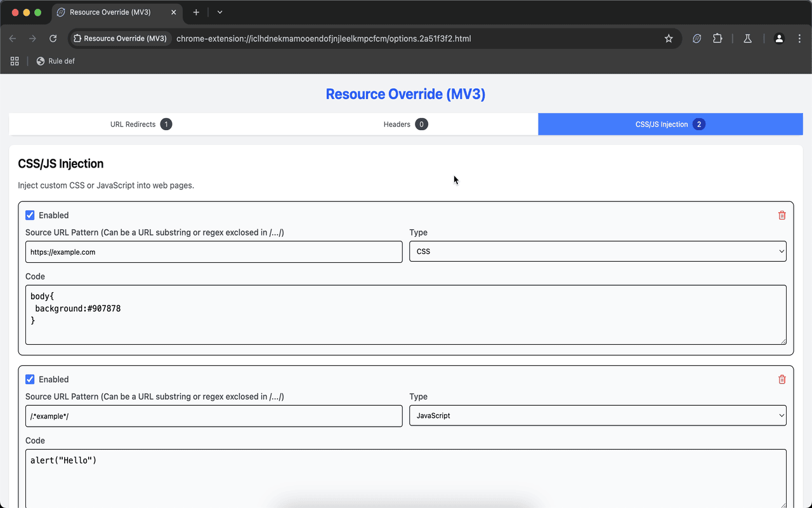812x508 pixels.
Task: Open the tab search chevron
Action: coord(219,12)
